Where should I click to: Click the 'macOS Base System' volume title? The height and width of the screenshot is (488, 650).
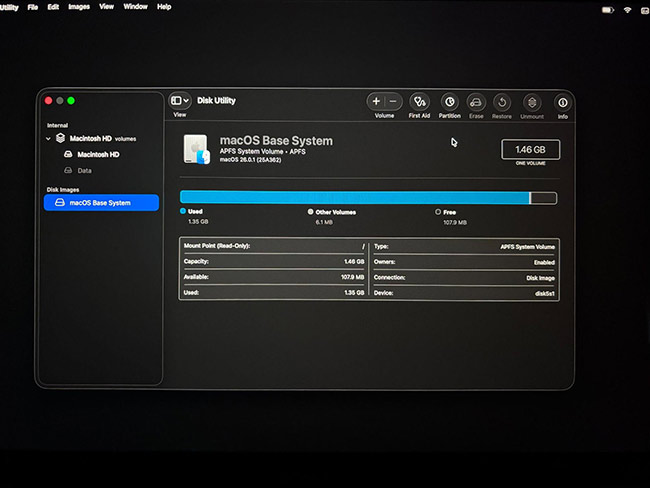(276, 141)
